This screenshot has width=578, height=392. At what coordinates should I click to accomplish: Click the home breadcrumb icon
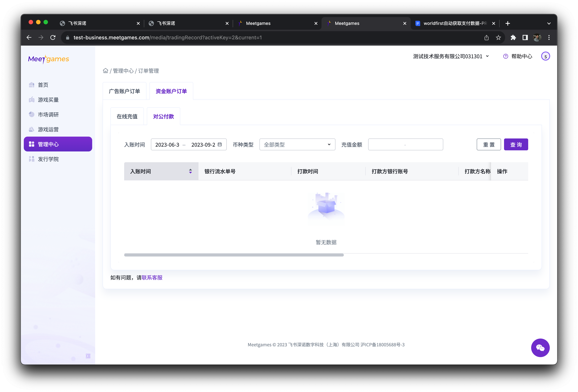[x=105, y=71]
